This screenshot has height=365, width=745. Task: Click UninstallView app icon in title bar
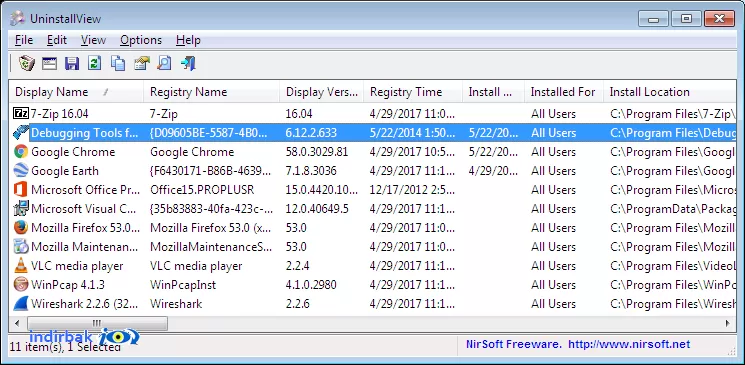pos(18,19)
